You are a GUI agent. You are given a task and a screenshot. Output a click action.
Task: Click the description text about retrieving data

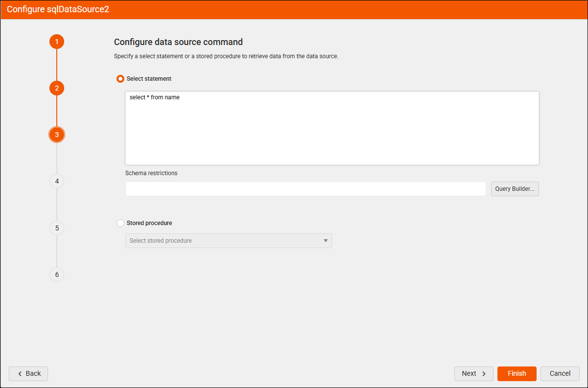[226, 56]
